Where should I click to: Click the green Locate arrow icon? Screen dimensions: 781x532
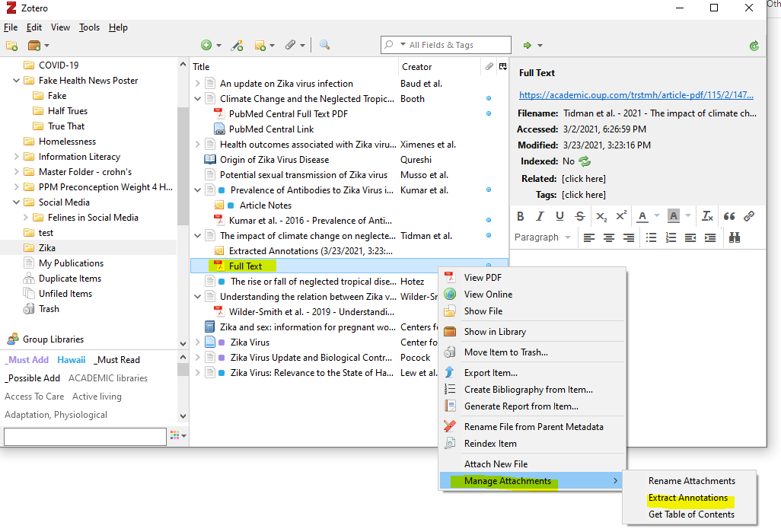pos(528,46)
